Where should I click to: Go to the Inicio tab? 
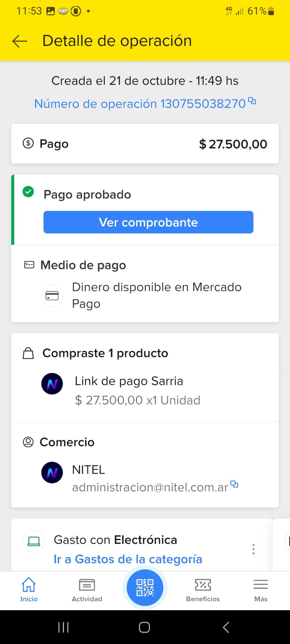(x=29, y=590)
